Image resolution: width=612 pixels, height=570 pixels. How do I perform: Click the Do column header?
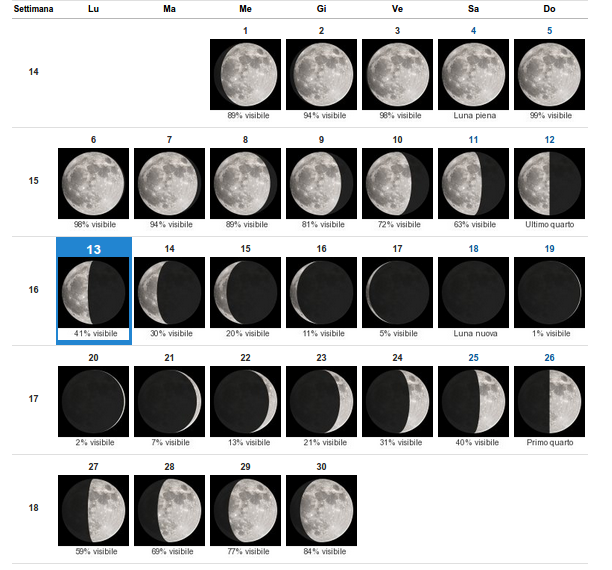click(549, 8)
